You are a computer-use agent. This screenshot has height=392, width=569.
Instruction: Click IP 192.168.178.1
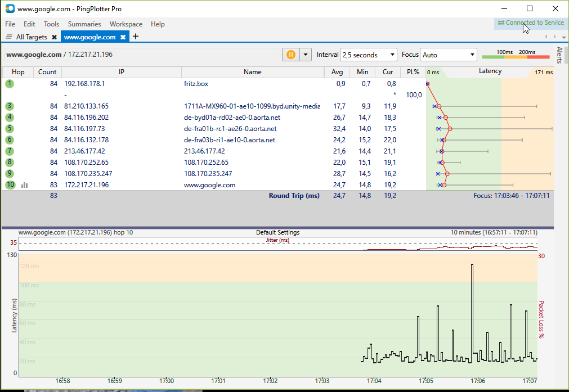pyautogui.click(x=84, y=84)
